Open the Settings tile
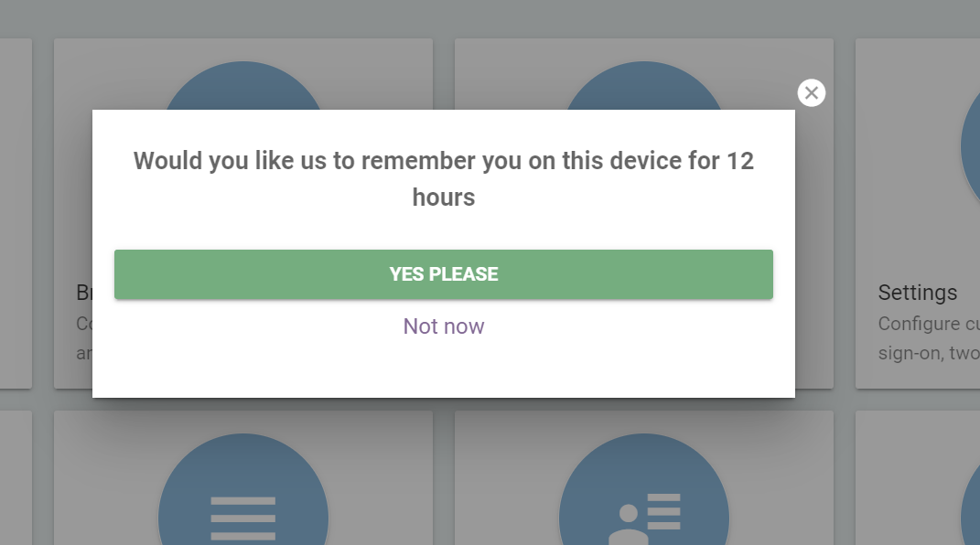980x545 pixels. [x=915, y=210]
